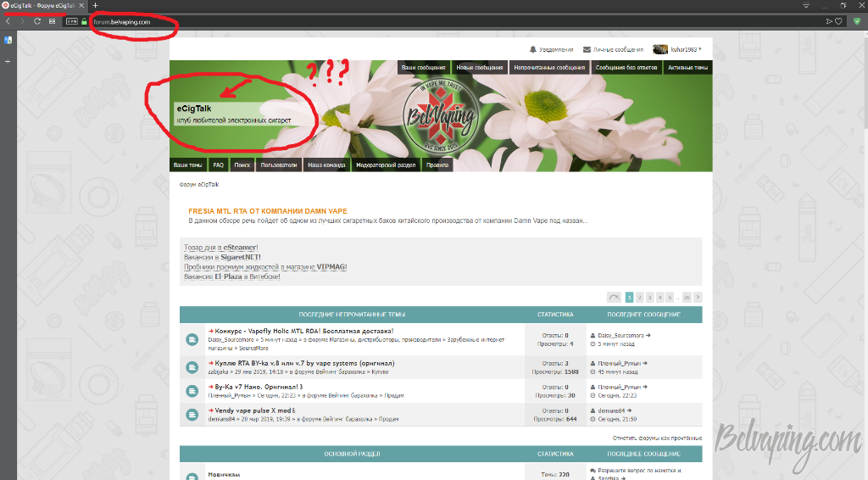The image size is (868, 480).
Task: Click the browser forward arrow
Action: pyautogui.click(x=22, y=21)
